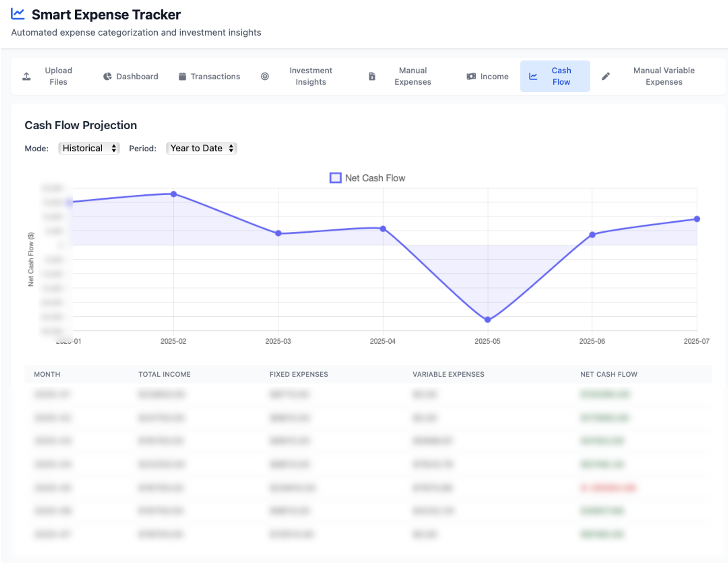The width and height of the screenshot is (728, 563).
Task: Click the Dashboard pie chart icon
Action: 107,76
